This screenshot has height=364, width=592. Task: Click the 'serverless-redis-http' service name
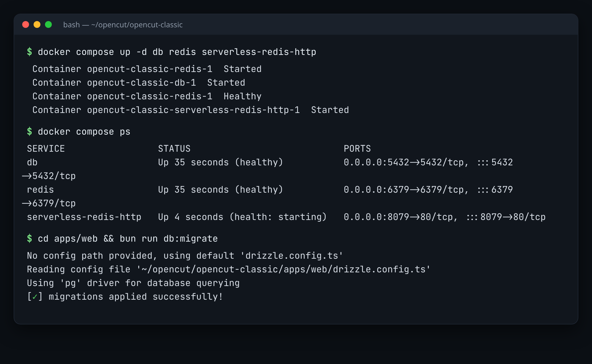(84, 217)
